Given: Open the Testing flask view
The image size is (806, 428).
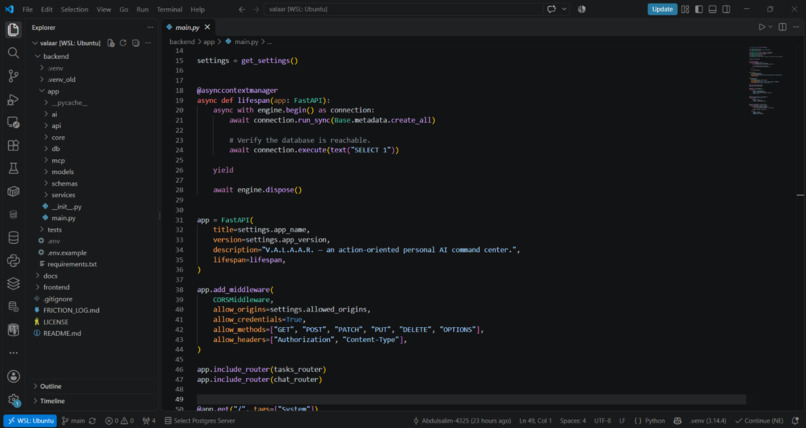Looking at the screenshot, I should click(13, 168).
